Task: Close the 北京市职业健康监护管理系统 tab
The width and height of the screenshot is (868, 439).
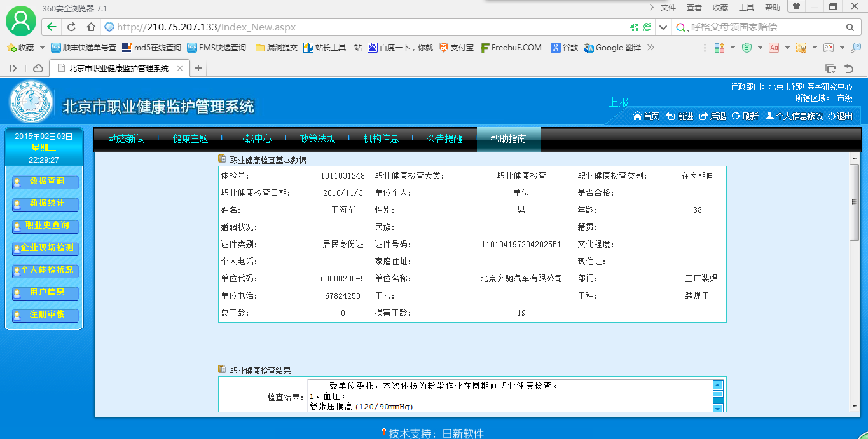Action: (180, 68)
